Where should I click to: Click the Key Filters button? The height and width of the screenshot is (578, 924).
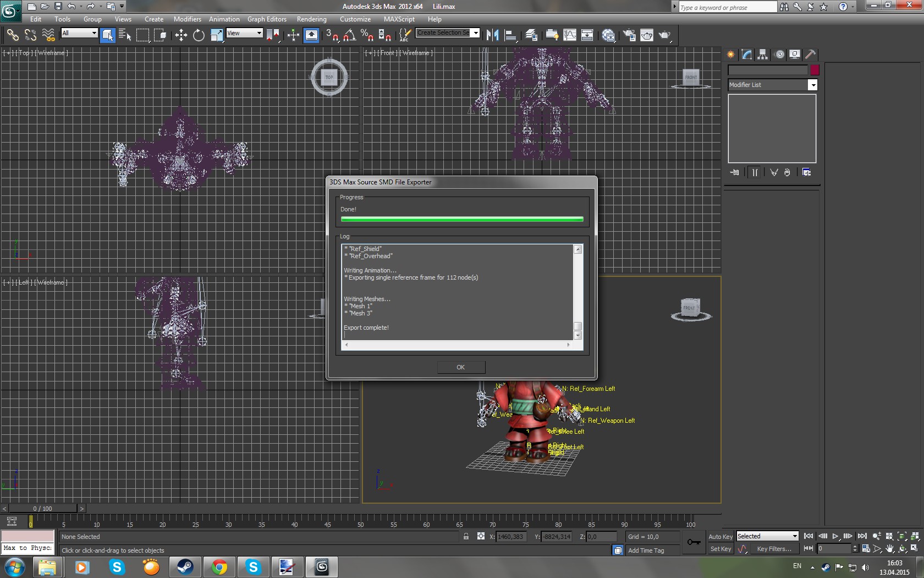pos(774,549)
